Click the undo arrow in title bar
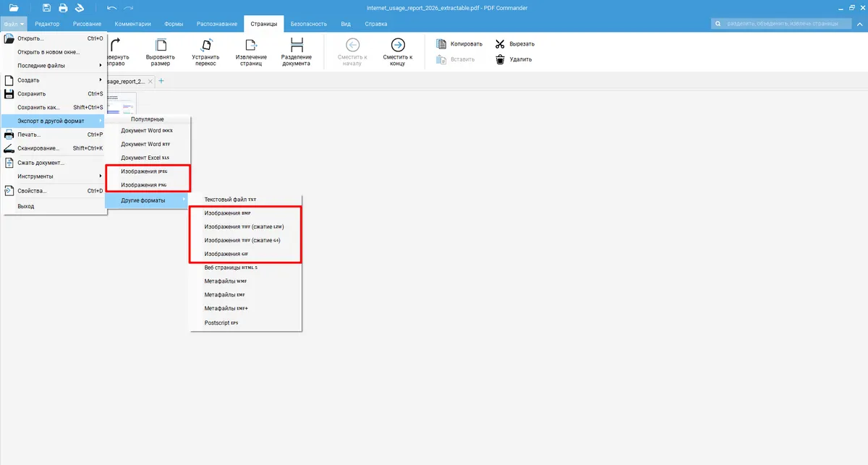Image resolution: width=868 pixels, height=465 pixels. (111, 8)
